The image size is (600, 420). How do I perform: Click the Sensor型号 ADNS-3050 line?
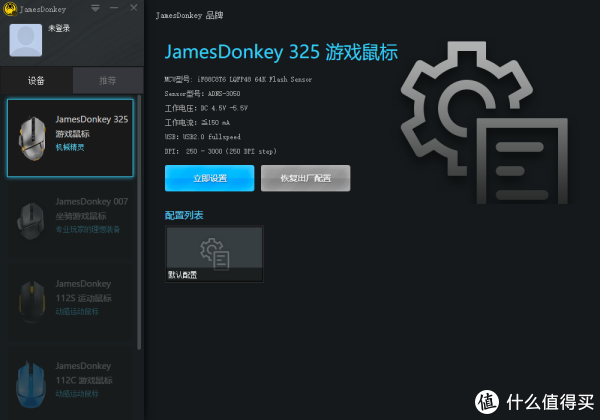(x=202, y=94)
